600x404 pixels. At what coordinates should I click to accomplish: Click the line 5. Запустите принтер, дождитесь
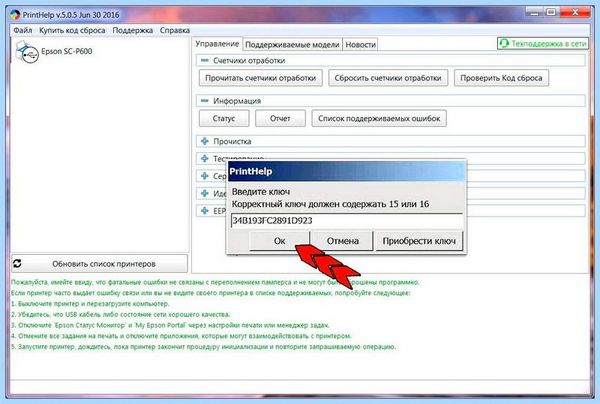point(203,347)
